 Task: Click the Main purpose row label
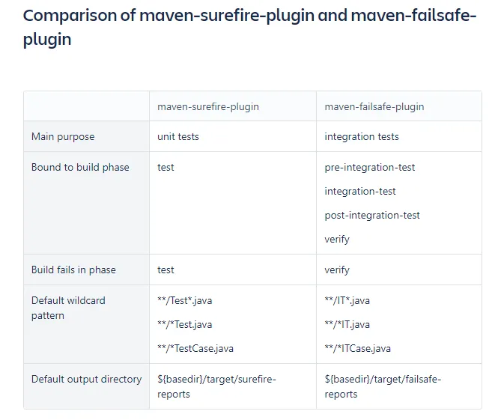pyautogui.click(x=63, y=137)
